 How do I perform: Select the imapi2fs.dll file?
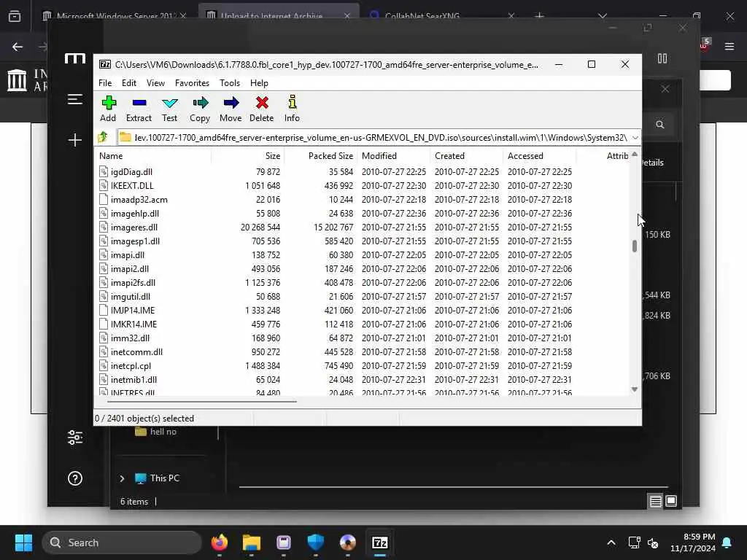pos(133,283)
